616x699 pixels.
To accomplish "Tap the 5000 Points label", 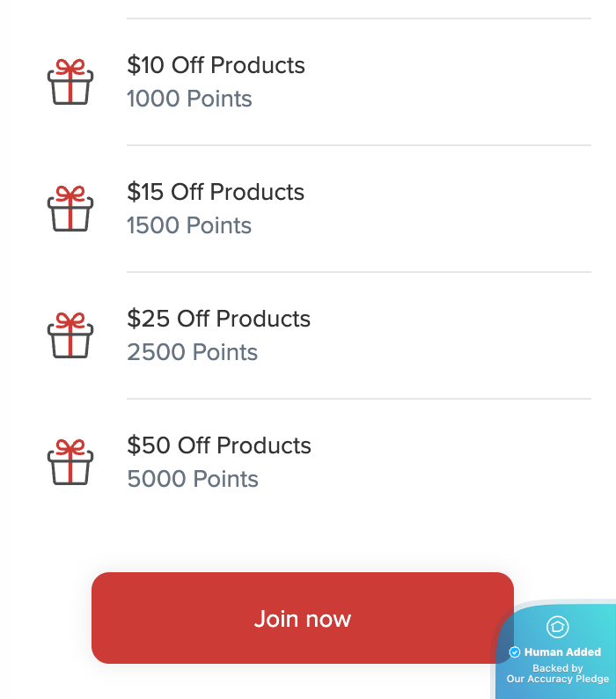I will tap(193, 479).
